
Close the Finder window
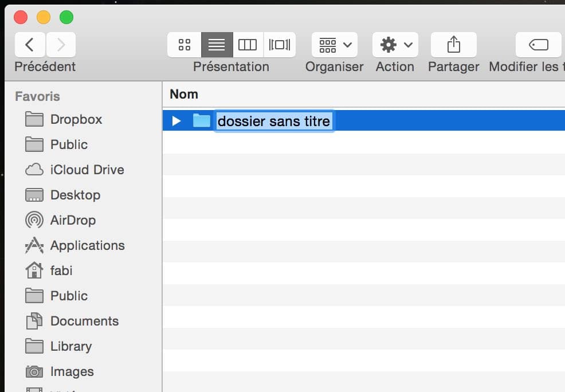[x=21, y=17]
